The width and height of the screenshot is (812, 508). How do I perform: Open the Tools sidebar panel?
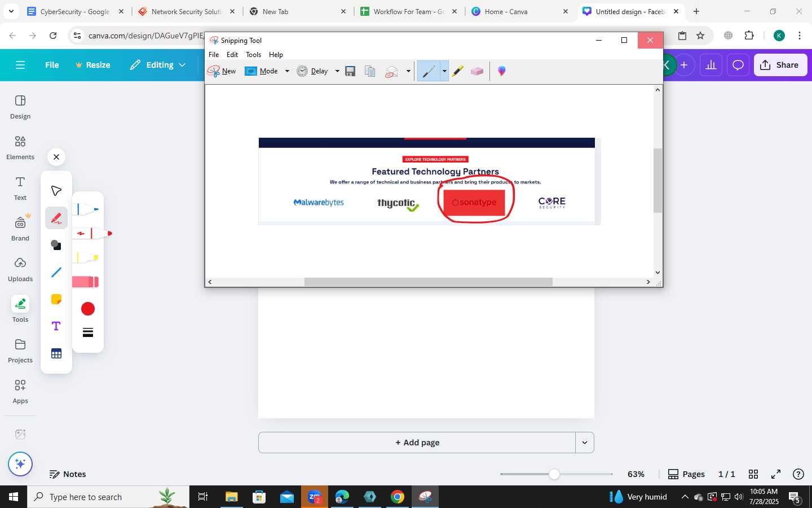point(20,310)
